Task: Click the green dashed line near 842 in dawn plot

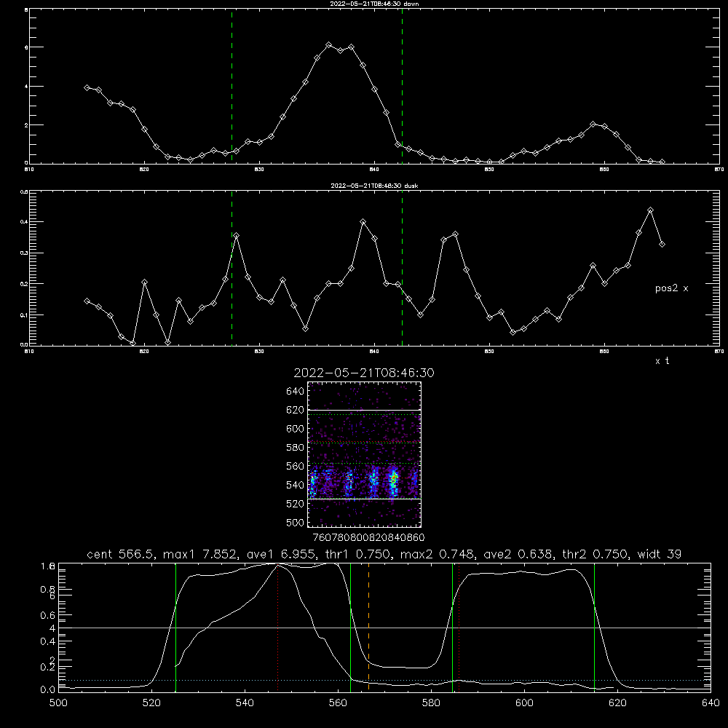Action: click(402, 87)
